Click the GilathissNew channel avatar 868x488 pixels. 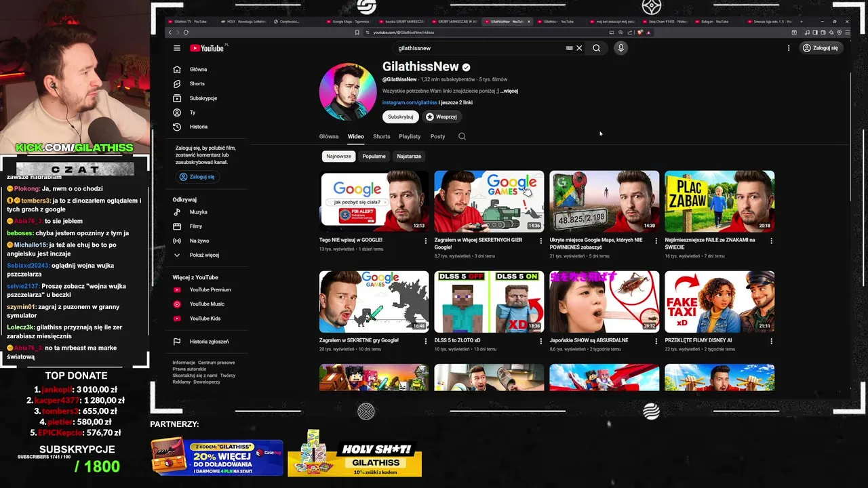pyautogui.click(x=347, y=92)
